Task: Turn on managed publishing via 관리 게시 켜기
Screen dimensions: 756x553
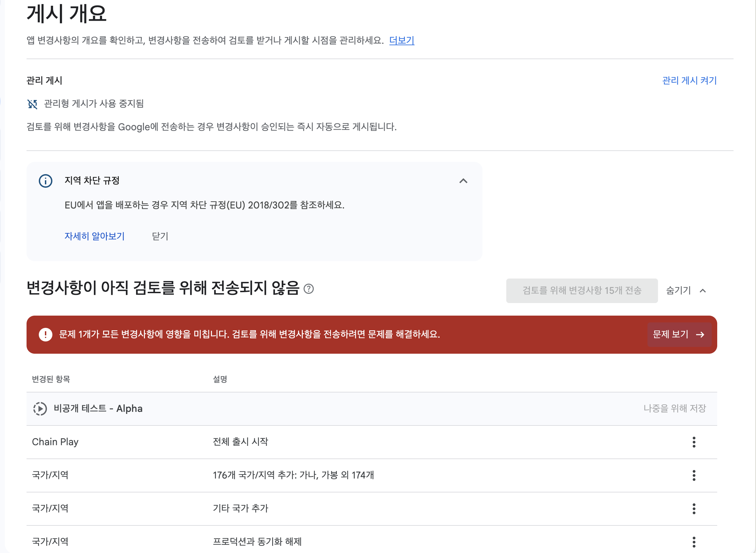Action: coord(690,81)
